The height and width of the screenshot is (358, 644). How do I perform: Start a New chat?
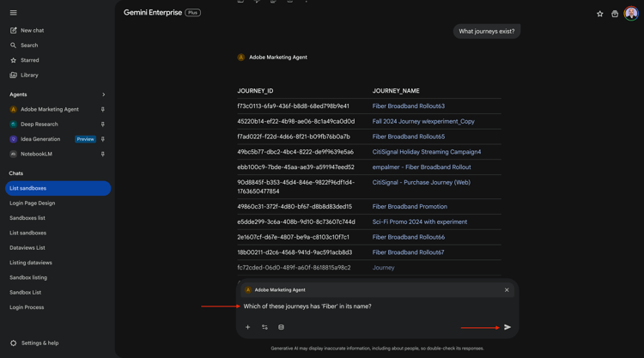coord(32,30)
